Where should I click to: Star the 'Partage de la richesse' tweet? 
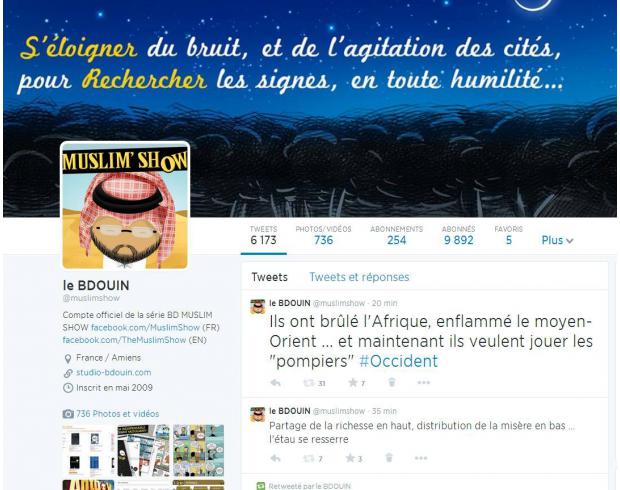pos(350,458)
